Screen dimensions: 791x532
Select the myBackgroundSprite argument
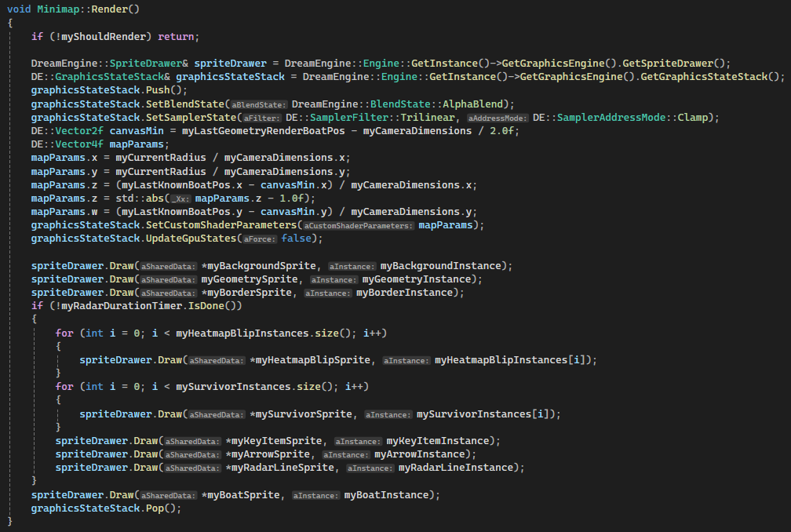[x=261, y=266]
